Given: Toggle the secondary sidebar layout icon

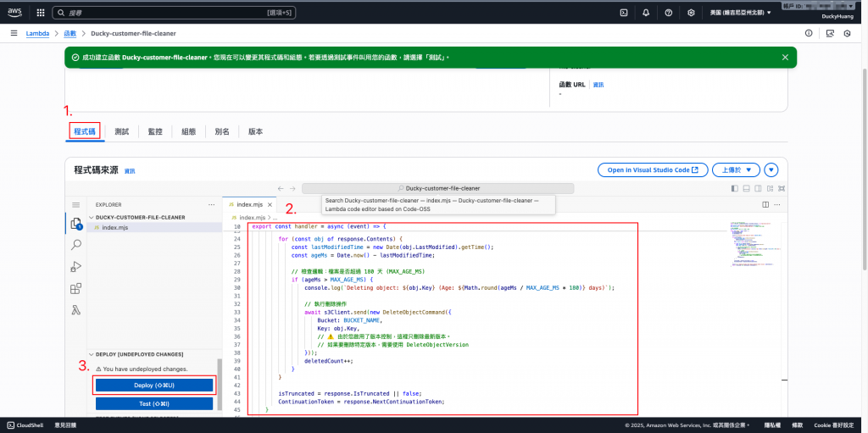Looking at the screenshot, I should (758, 189).
